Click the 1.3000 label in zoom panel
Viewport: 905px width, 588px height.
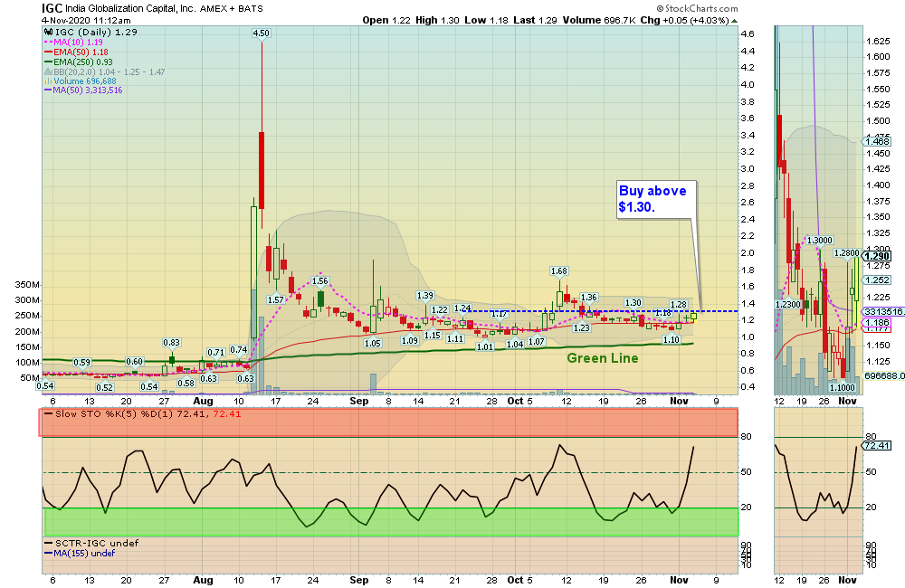[x=819, y=240]
